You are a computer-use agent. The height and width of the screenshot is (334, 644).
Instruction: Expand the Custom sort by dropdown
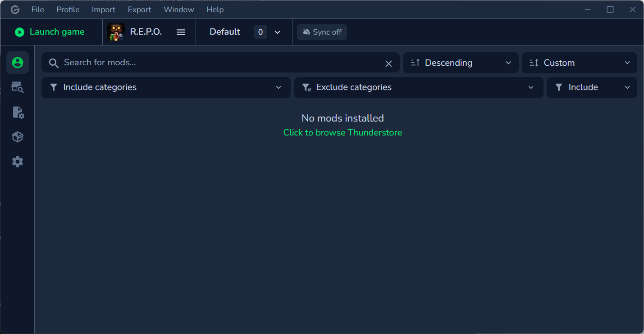(x=579, y=63)
